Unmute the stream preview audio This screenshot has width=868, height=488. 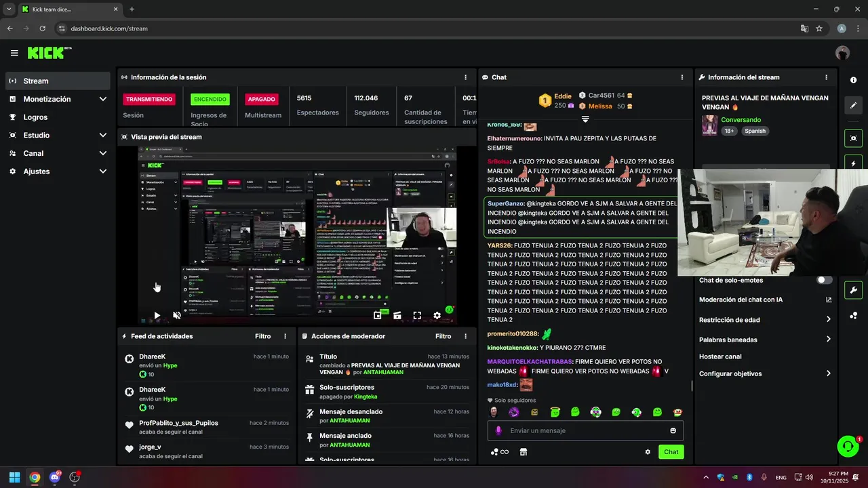click(177, 315)
